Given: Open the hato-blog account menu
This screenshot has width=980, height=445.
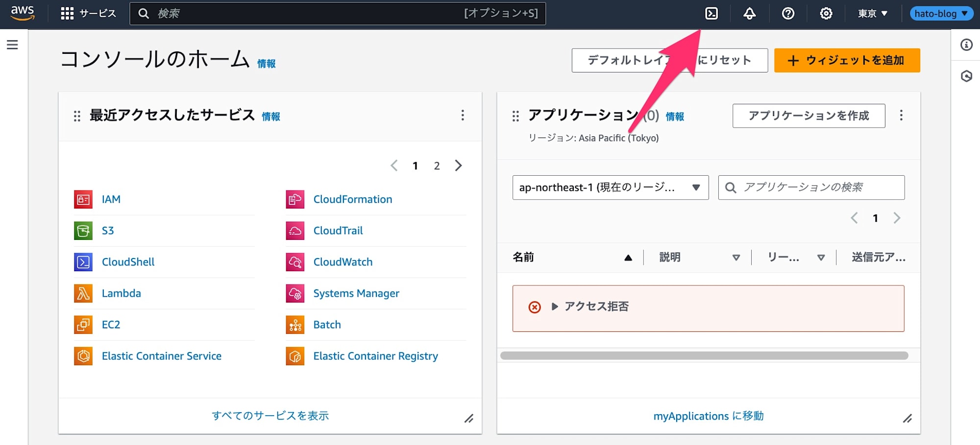Looking at the screenshot, I should [941, 13].
